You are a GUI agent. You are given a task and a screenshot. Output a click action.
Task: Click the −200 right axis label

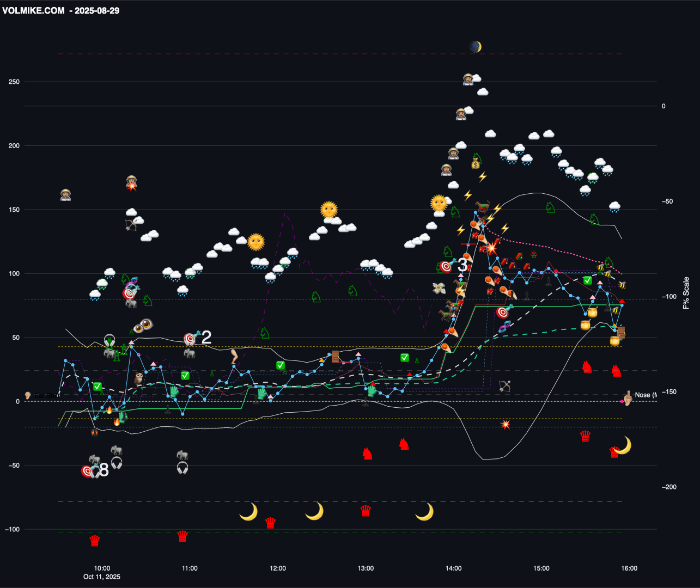pos(669,487)
